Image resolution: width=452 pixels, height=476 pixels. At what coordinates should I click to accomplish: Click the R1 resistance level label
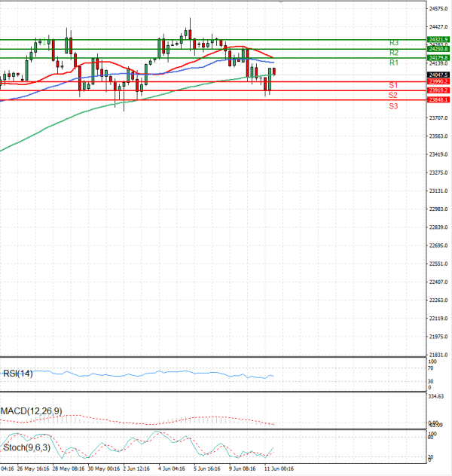[x=394, y=63]
